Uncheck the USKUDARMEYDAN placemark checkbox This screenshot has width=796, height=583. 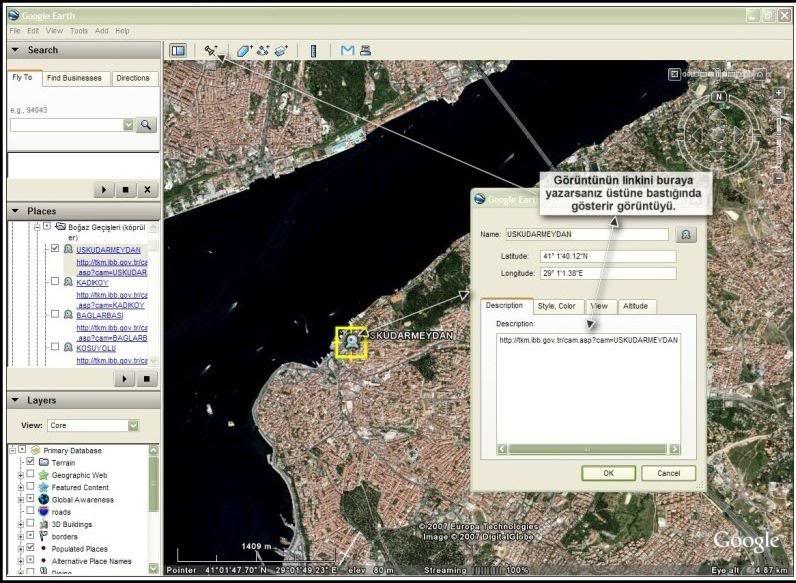click(x=55, y=249)
